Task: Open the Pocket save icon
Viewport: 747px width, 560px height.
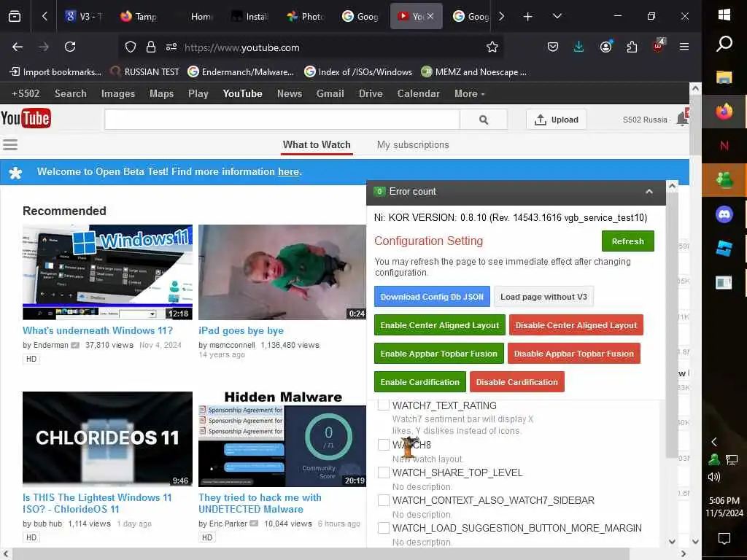Action: 553,47
